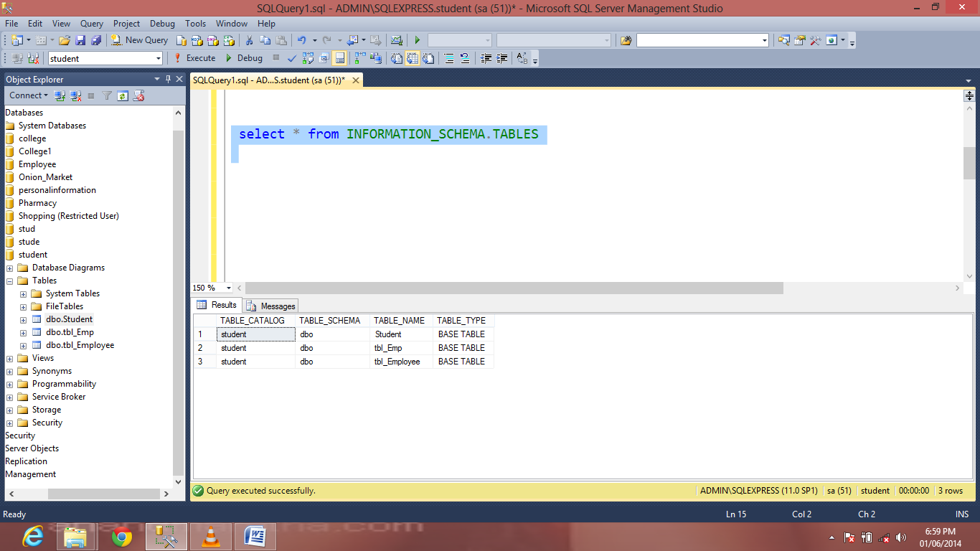
Task: Select the Pharmacy database in tree
Action: (37, 203)
